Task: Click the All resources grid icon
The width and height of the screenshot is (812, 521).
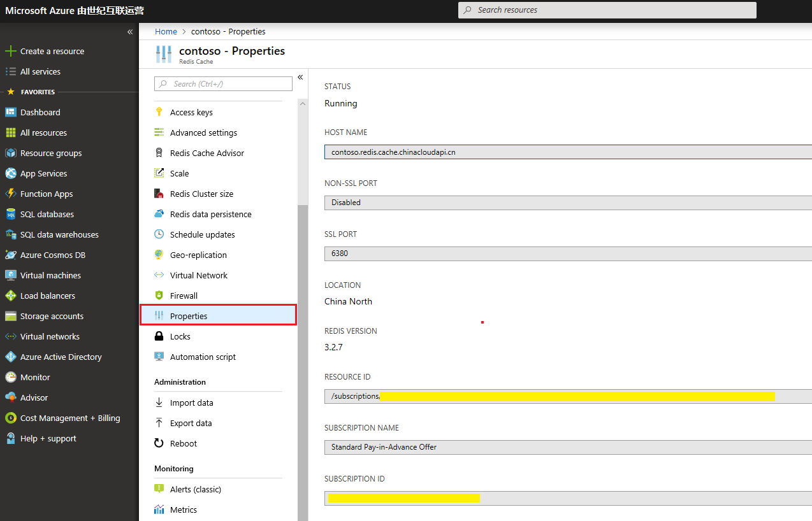Action: coord(10,132)
